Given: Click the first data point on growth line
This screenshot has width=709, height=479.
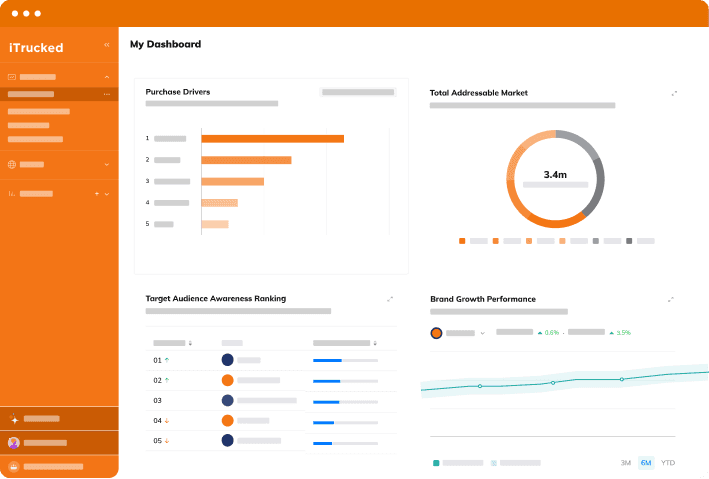Looking at the screenshot, I should click(x=480, y=386).
